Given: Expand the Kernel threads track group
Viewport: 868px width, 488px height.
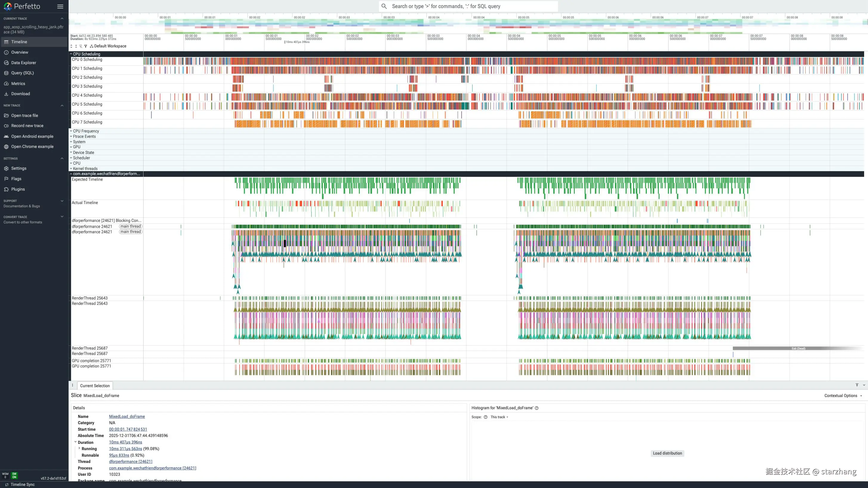Looking at the screenshot, I should click(x=71, y=169).
